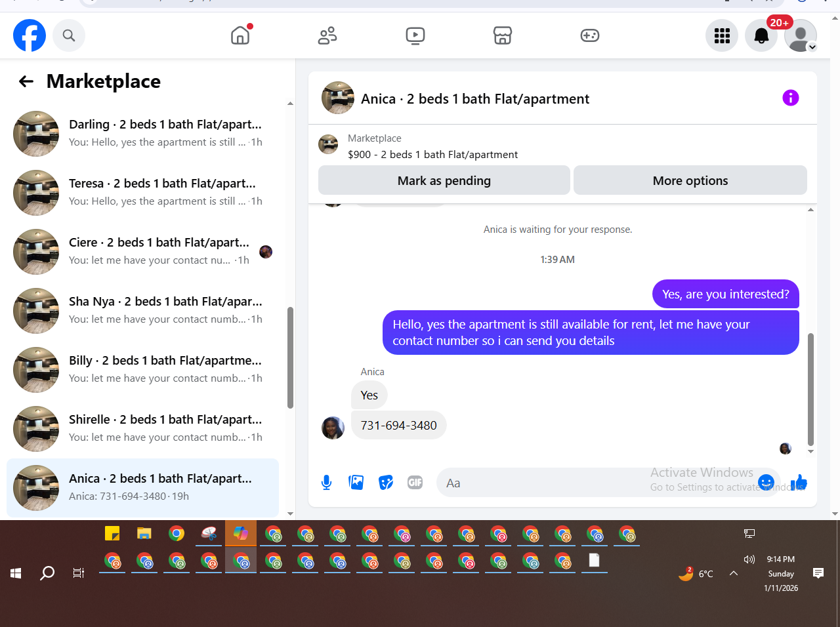Screen dimensions: 840x627
Task: Click the Facebook logo
Action: (30, 35)
